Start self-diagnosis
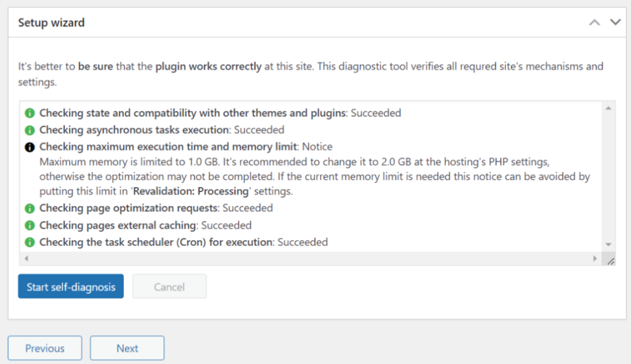 71,286
